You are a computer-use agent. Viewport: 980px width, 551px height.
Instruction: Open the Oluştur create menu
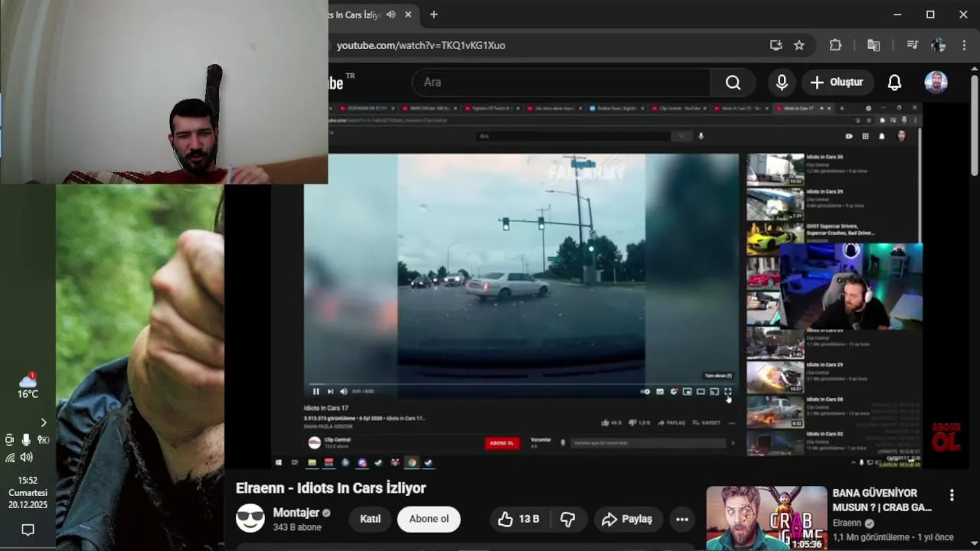tap(836, 82)
